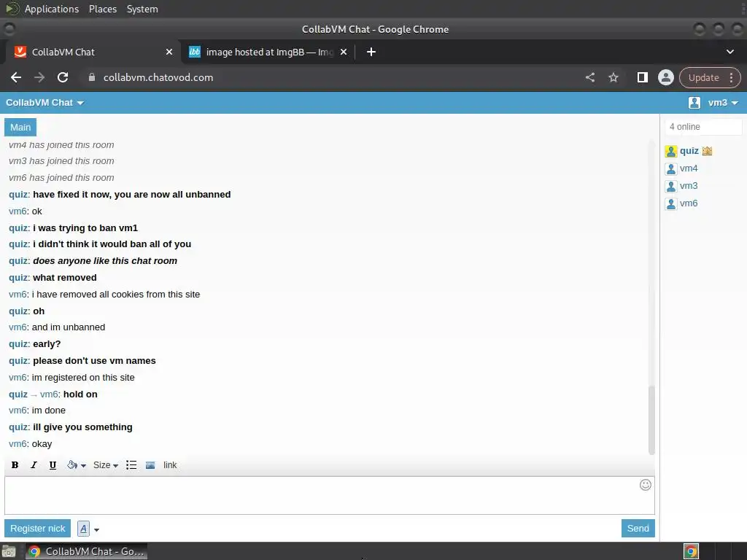
Task: Open the Chrome three-dot menu
Action: click(731, 77)
